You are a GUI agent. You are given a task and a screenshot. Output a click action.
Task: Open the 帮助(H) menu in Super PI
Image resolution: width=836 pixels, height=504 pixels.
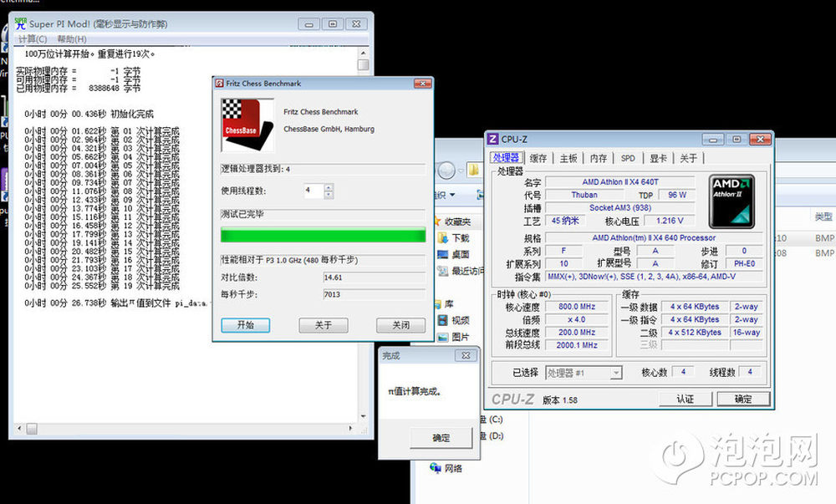click(71, 39)
